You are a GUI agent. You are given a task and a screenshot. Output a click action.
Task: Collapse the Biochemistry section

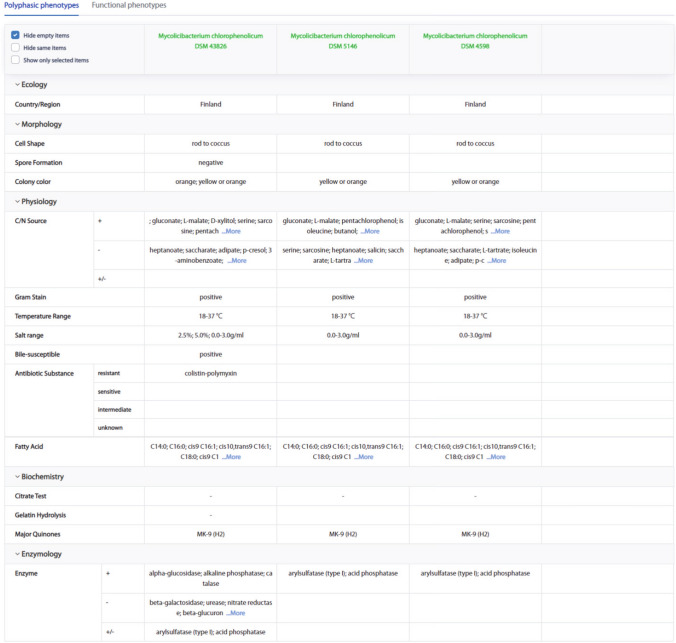pos(39,477)
